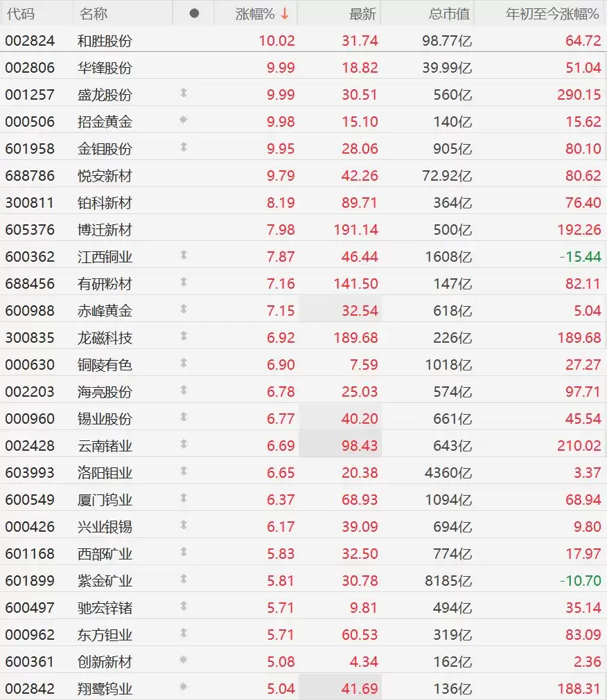Click the star marker icon in 创新新材 row
Image resolution: width=607 pixels, height=700 pixels.
[183, 660]
